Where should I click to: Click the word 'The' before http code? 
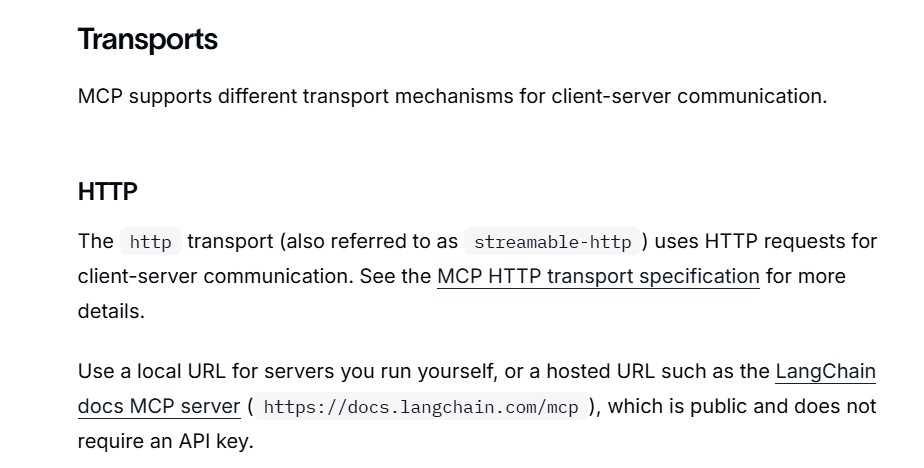point(95,242)
